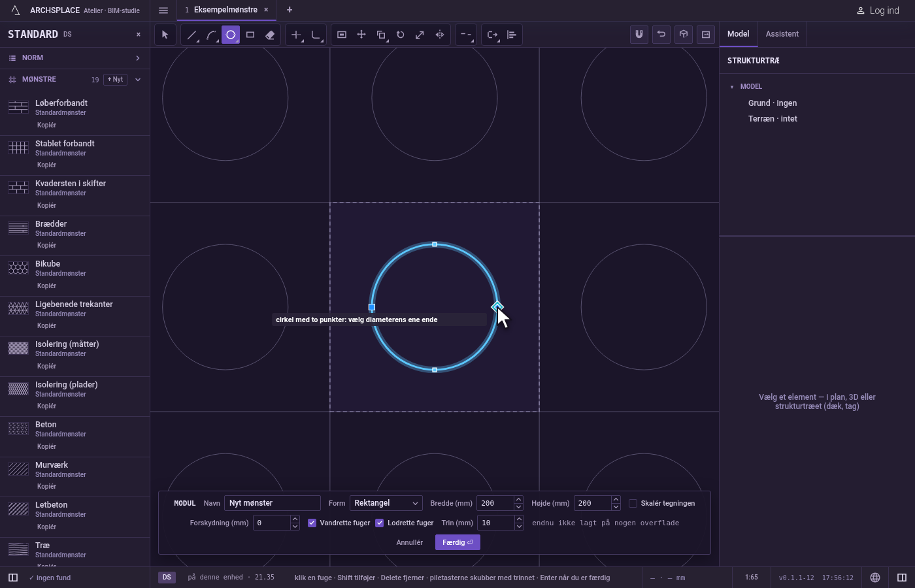Image resolution: width=915 pixels, height=588 pixels.
Task: Select the Murværk pattern thumbnail
Action: tap(18, 468)
